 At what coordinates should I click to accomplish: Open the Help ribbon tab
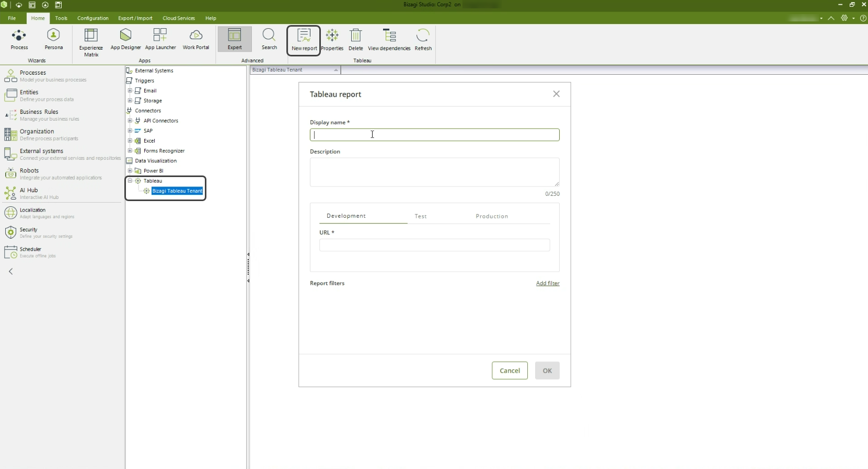click(x=211, y=18)
